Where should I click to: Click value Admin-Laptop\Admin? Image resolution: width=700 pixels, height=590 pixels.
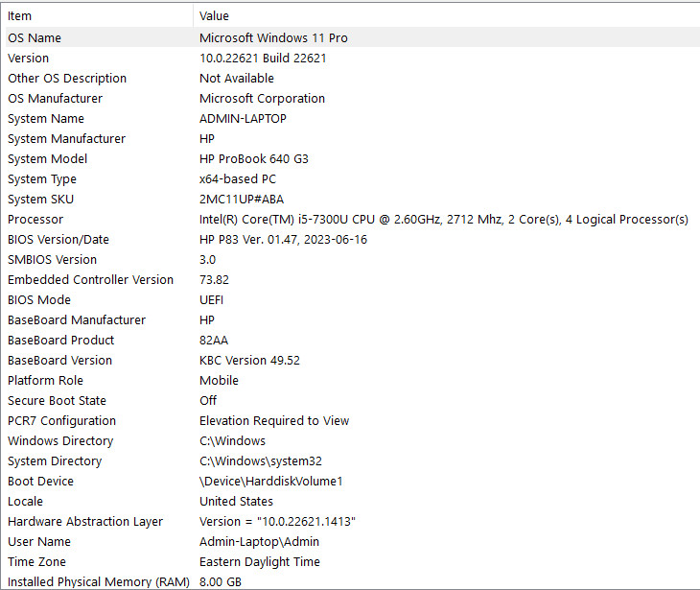tap(259, 541)
